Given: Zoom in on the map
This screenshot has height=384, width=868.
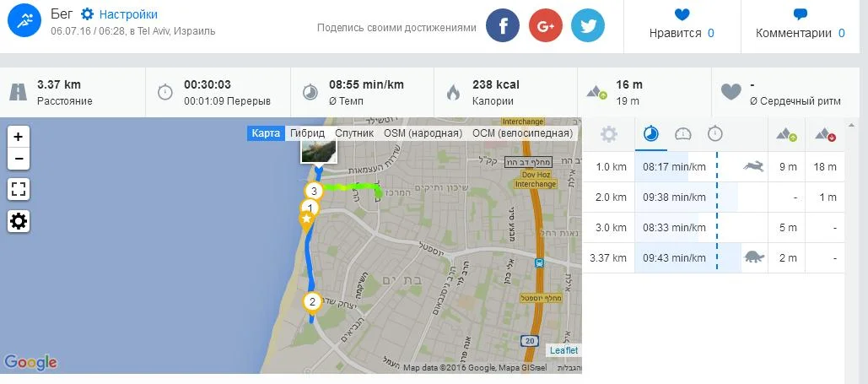Looking at the screenshot, I should pos(19,137).
